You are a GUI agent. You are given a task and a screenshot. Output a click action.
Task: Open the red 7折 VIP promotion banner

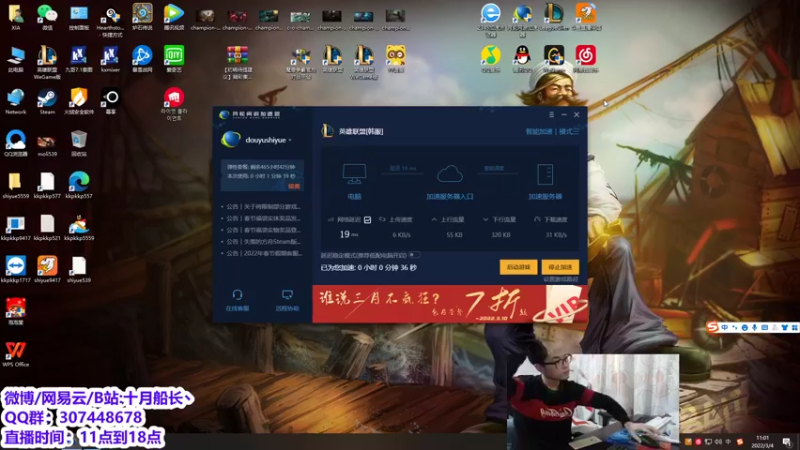(x=450, y=304)
